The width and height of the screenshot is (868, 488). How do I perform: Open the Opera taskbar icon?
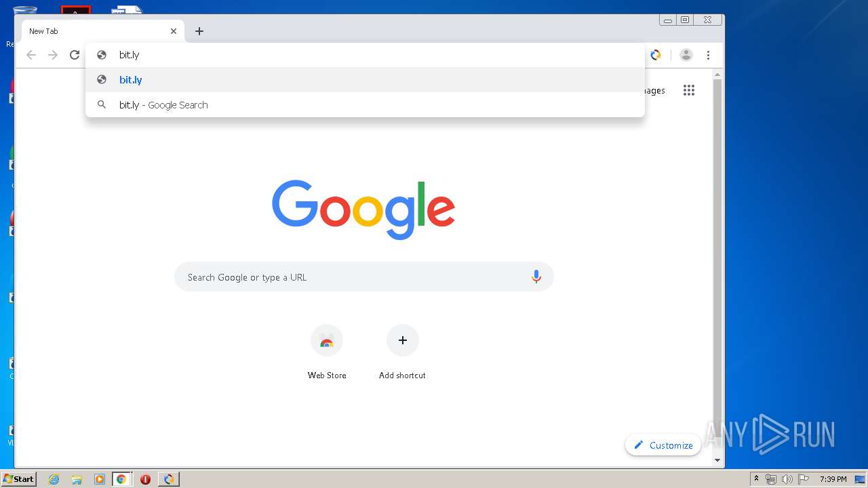[x=145, y=479]
